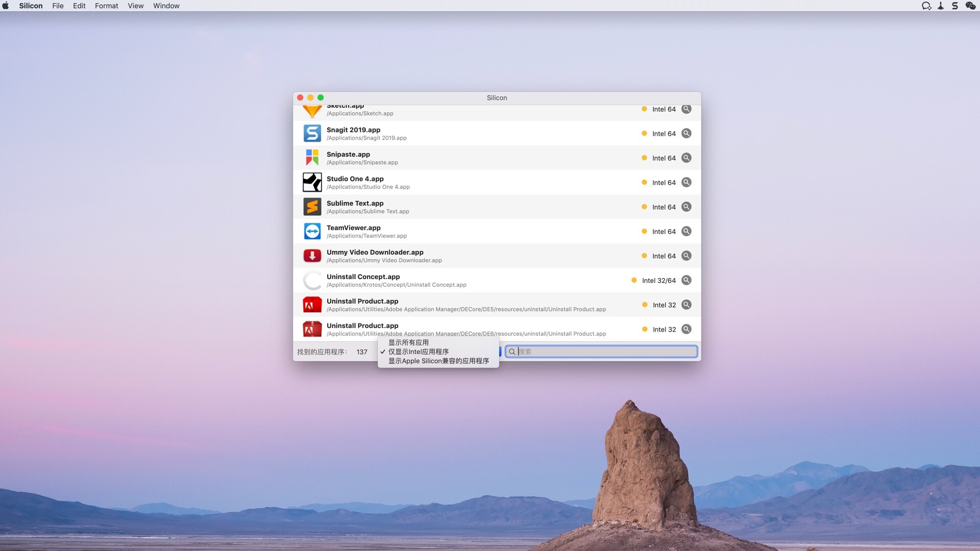980x551 pixels.
Task: Open the Edit menu
Action: pos(79,6)
